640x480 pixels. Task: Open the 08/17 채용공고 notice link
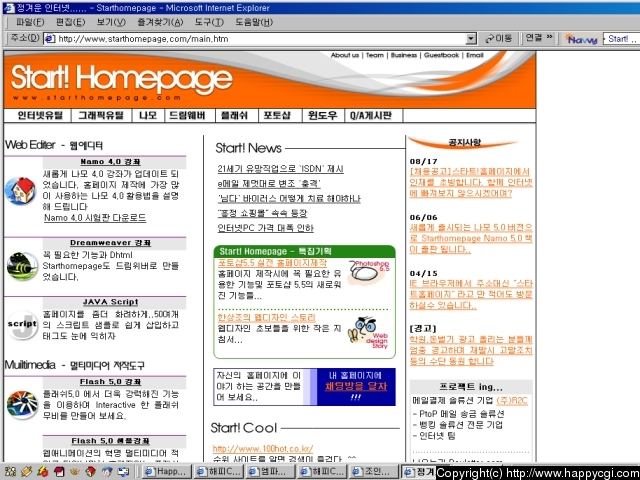[471, 182]
